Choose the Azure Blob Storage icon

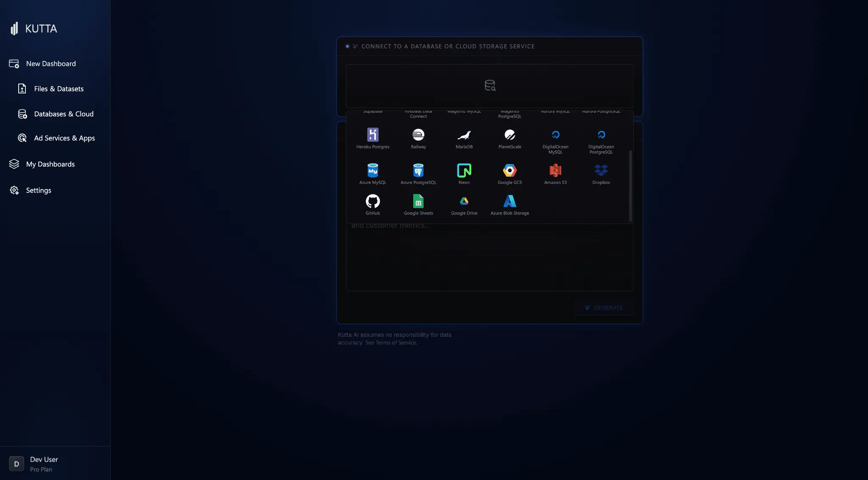coord(510,201)
